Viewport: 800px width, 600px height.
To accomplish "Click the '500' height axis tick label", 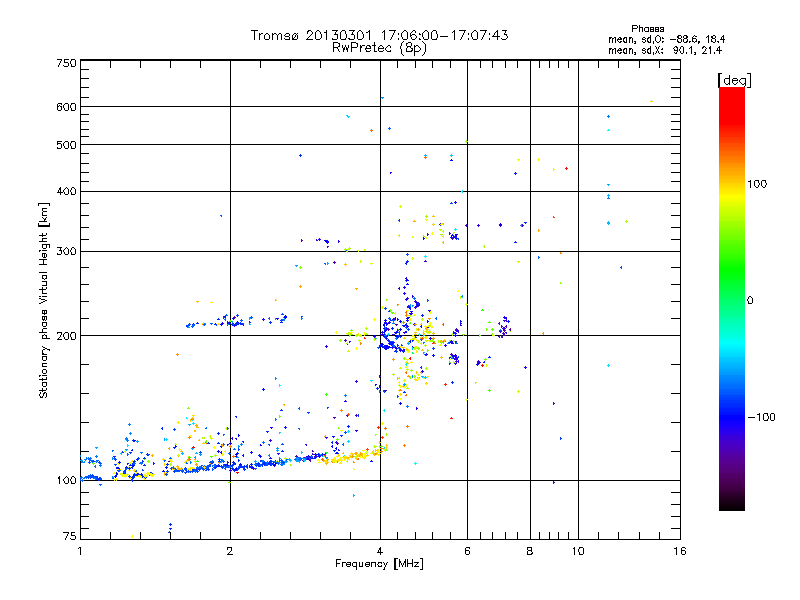I will (66, 145).
